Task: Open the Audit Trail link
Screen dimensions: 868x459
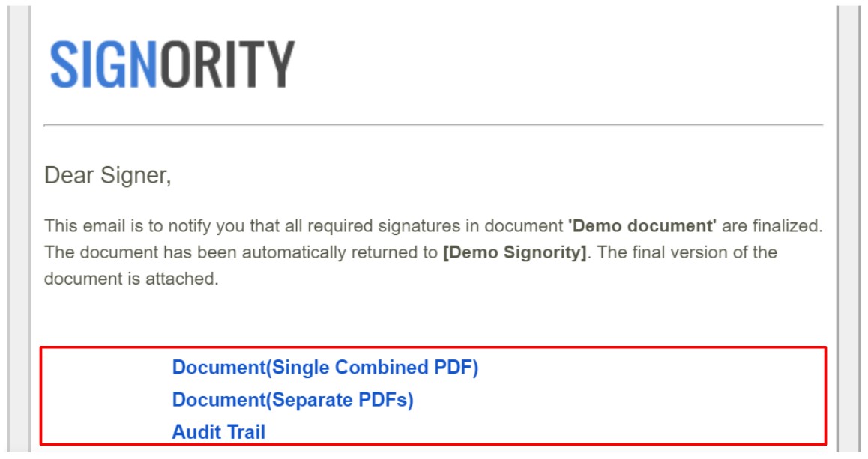Action: [x=219, y=431]
